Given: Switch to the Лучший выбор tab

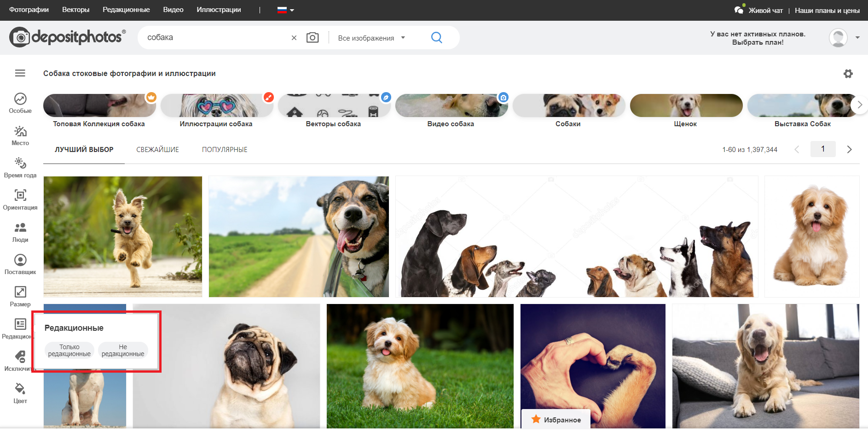Looking at the screenshot, I should pyautogui.click(x=84, y=150).
